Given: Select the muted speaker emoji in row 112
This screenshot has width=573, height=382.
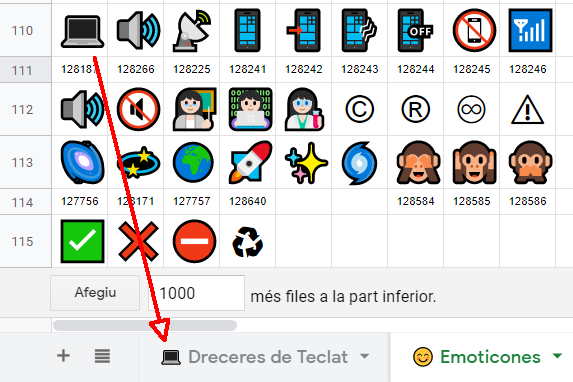Looking at the screenshot, I should click(x=136, y=109).
